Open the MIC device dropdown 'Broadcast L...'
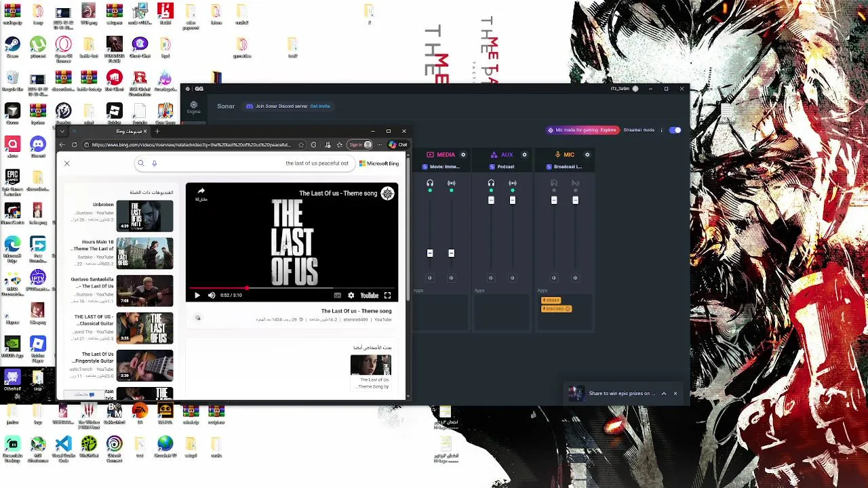868x488 pixels. tap(564, 167)
